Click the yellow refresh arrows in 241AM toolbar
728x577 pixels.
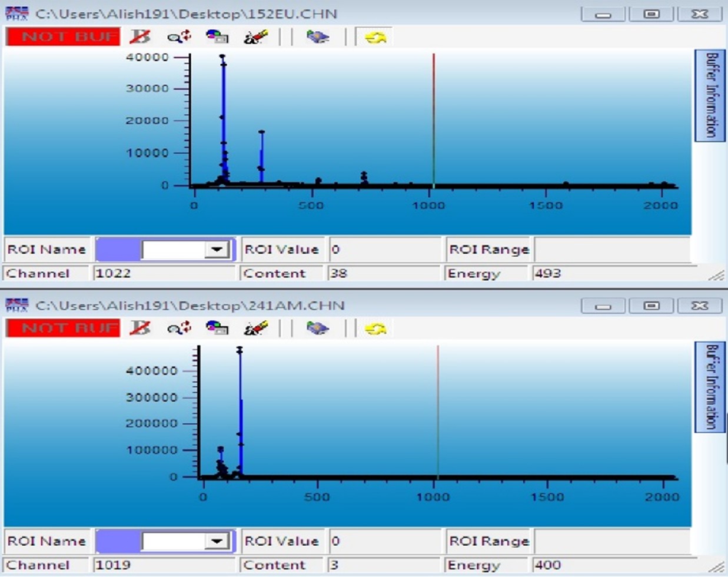[375, 329]
